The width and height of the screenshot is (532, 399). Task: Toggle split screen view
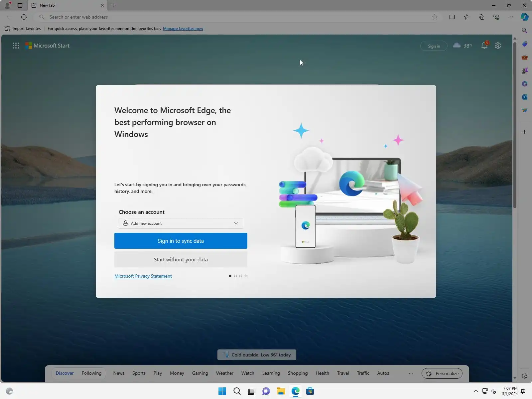coord(452,17)
